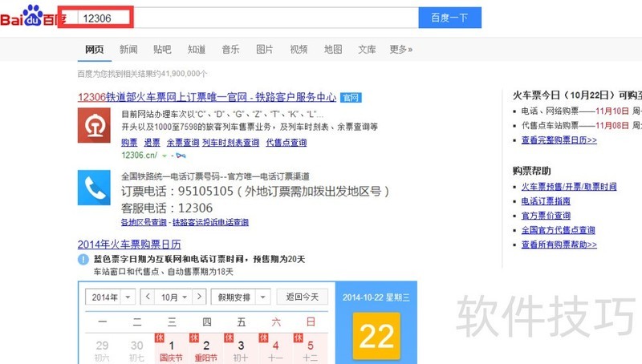This screenshot has width=642, height=364.
Task: Click the 官网 badge beside the result title
Action: point(351,98)
